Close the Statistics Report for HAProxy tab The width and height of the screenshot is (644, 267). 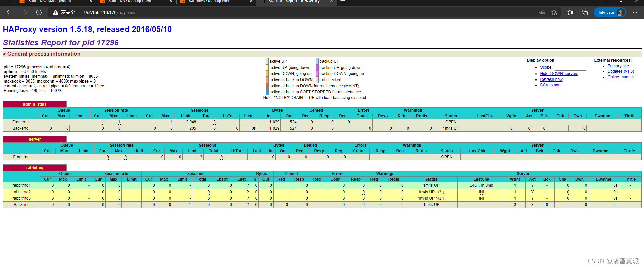(x=331, y=2)
